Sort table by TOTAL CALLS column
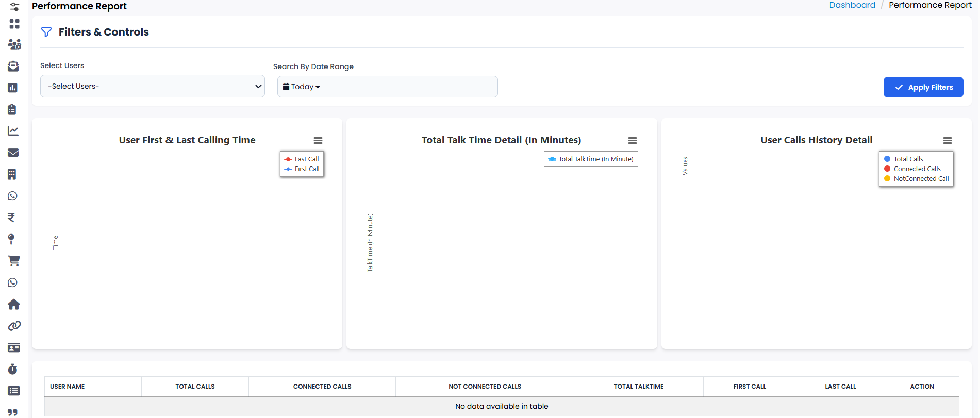Screen dimensions: 980x418 pos(195,387)
